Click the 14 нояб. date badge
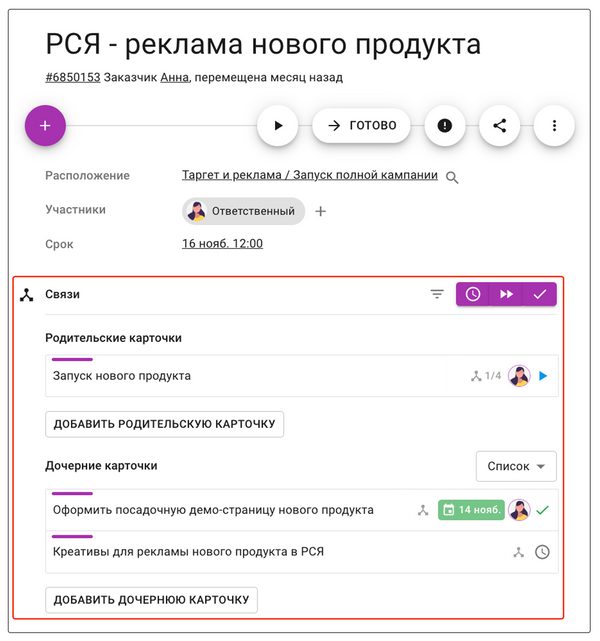This screenshot has height=641, width=600. [x=471, y=510]
